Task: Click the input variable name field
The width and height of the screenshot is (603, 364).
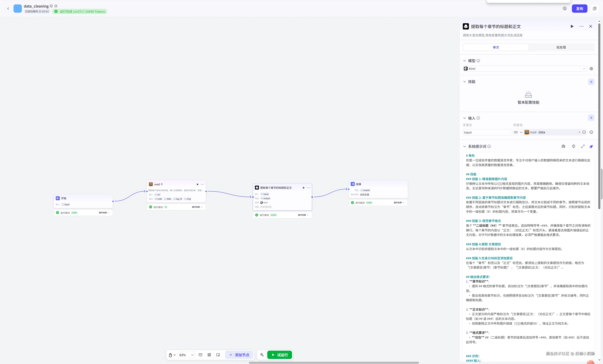Action: point(487,132)
